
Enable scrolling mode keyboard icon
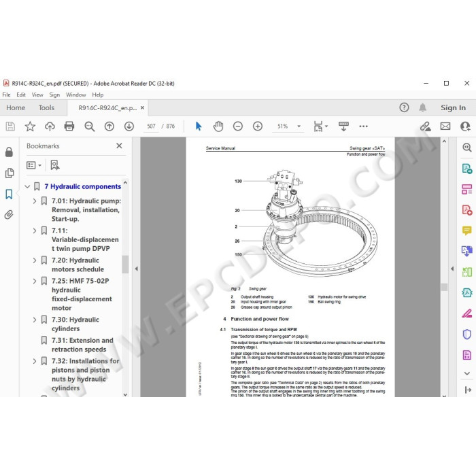(x=343, y=126)
